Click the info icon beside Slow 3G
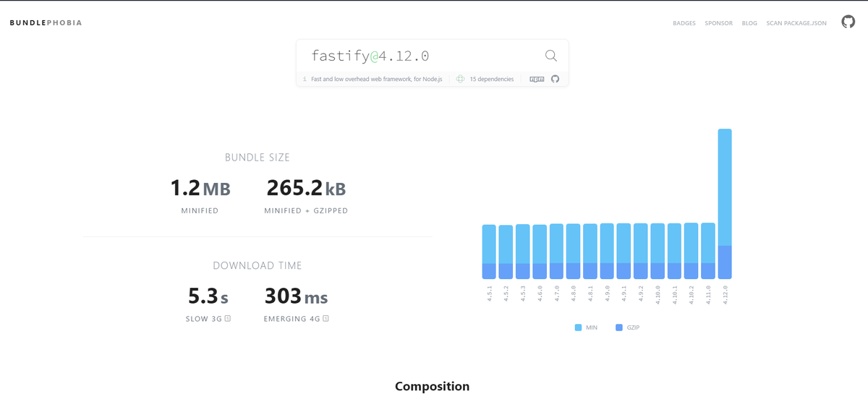Viewport: 868px width, 402px height. pos(227,318)
